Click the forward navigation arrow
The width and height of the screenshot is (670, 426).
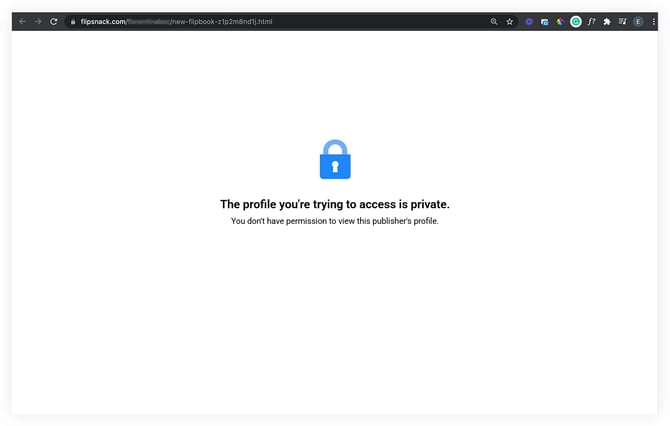pos(38,21)
